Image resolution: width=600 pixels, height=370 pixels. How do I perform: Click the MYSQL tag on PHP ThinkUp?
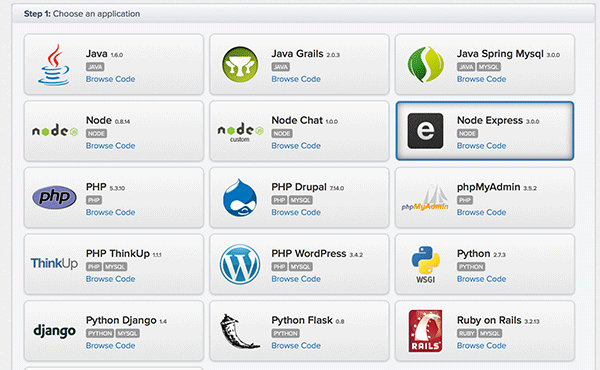coord(115,267)
